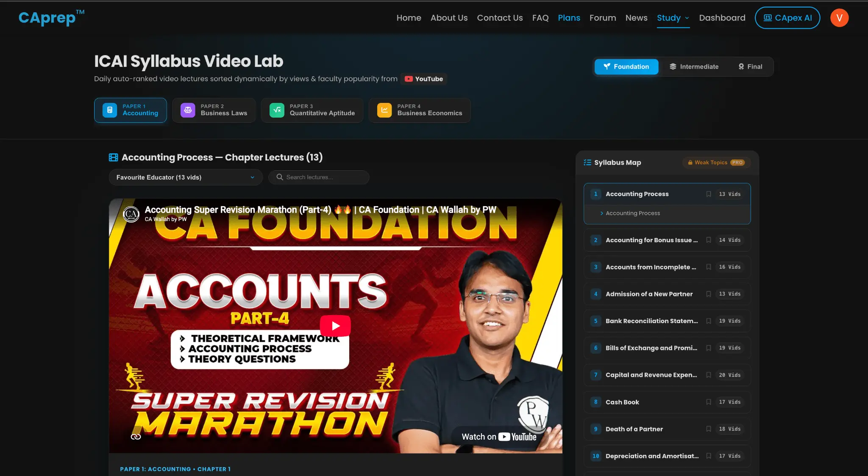Image resolution: width=868 pixels, height=476 pixels.
Task: Click the copy link icon on video
Action: point(136,437)
